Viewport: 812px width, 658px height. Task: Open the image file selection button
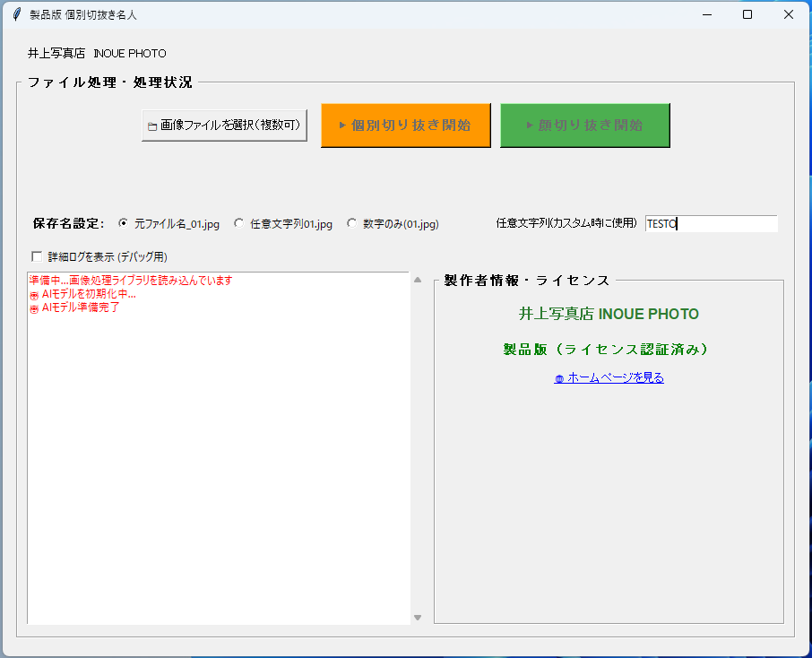pos(224,126)
